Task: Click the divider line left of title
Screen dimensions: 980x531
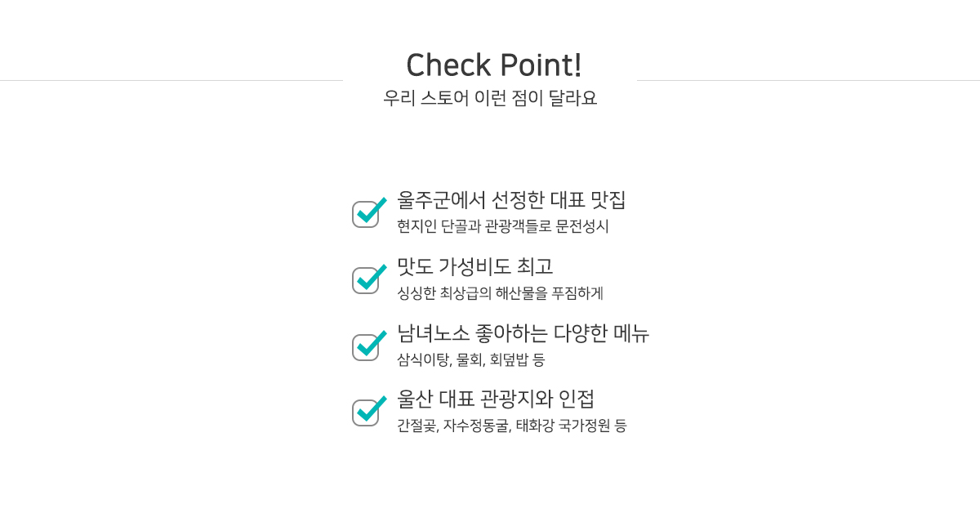Action: pyautogui.click(x=171, y=80)
